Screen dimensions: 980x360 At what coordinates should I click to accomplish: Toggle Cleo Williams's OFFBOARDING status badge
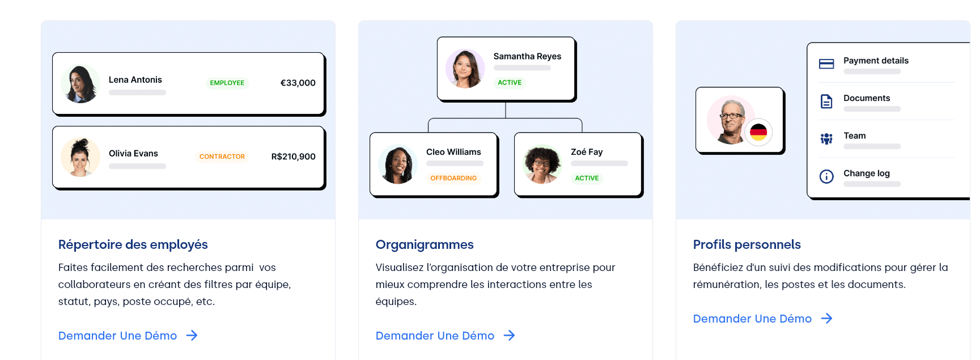click(x=452, y=177)
